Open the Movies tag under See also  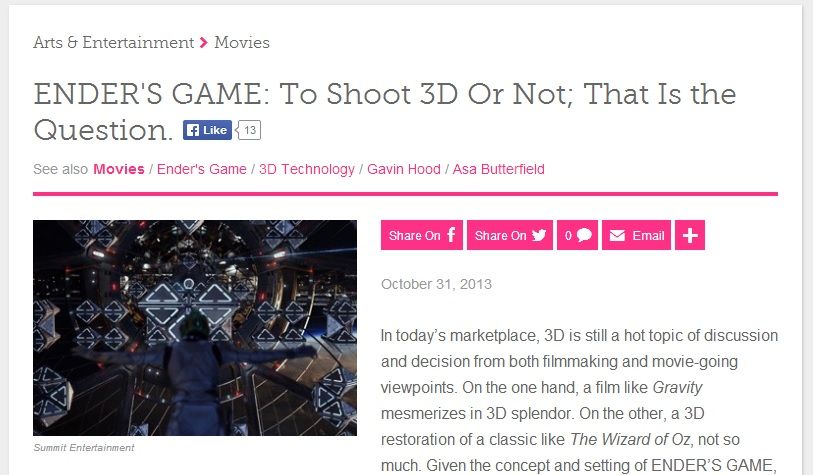119,169
